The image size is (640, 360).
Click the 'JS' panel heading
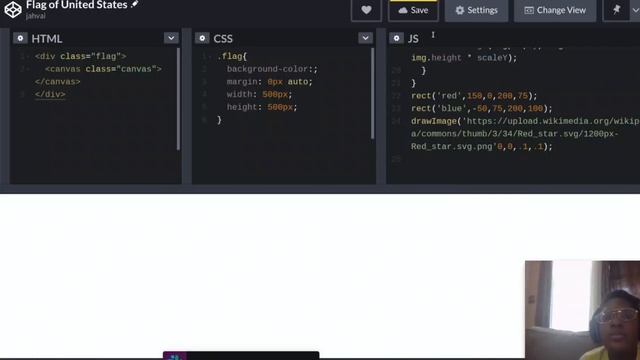pos(413,39)
